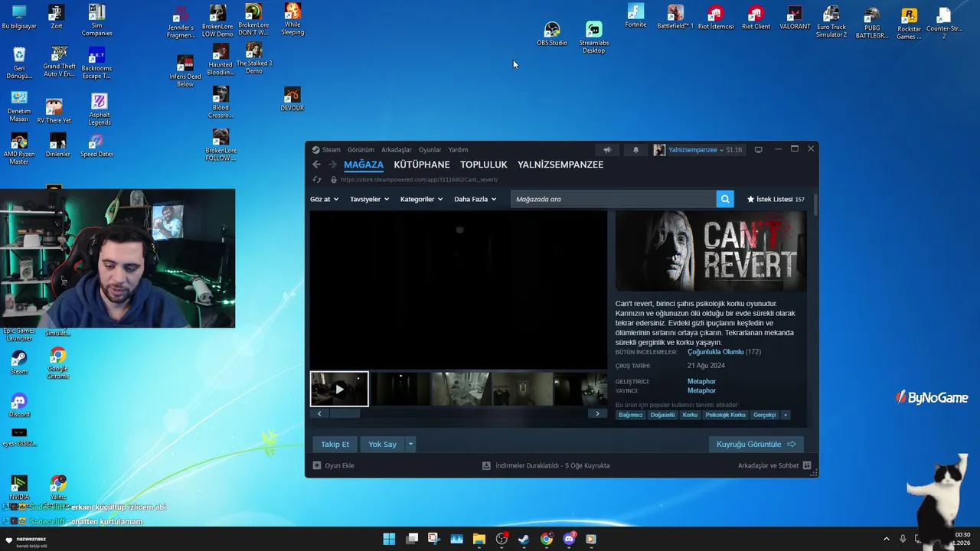This screenshot has height=551, width=980.
Task: Expand the Kategoriler dropdown
Action: [x=421, y=199]
